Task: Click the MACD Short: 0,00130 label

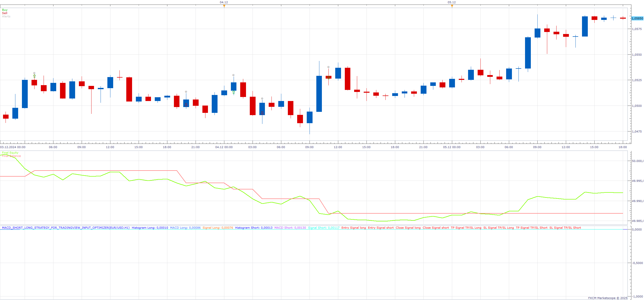Action: coord(290,228)
